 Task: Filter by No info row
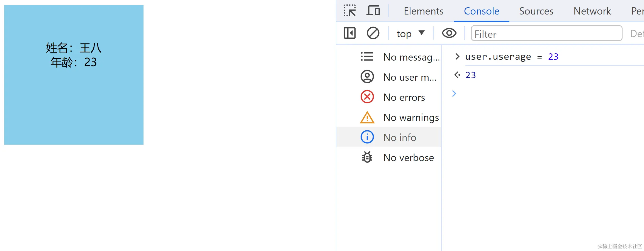(389, 137)
